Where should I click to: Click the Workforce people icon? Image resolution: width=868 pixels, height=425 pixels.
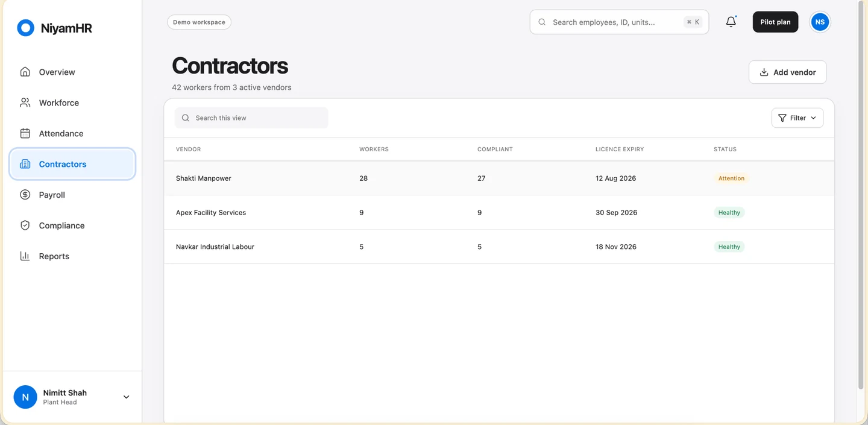click(25, 102)
